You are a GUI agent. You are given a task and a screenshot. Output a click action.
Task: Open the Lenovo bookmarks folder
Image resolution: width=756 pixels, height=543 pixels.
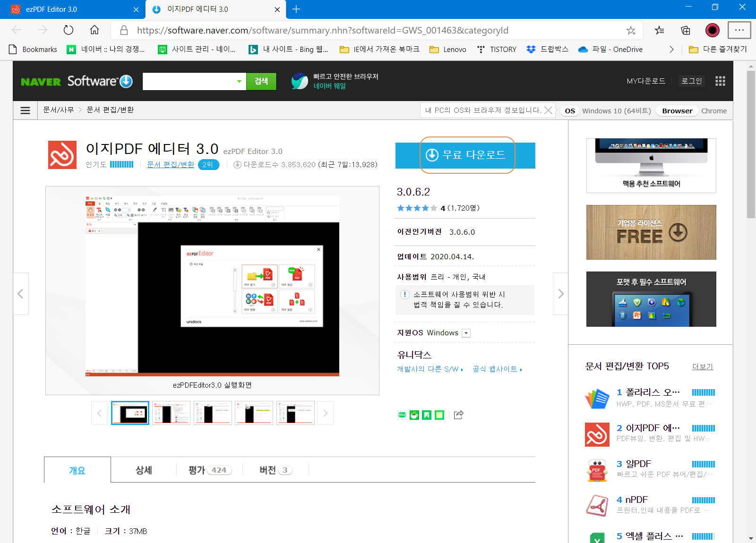(448, 50)
